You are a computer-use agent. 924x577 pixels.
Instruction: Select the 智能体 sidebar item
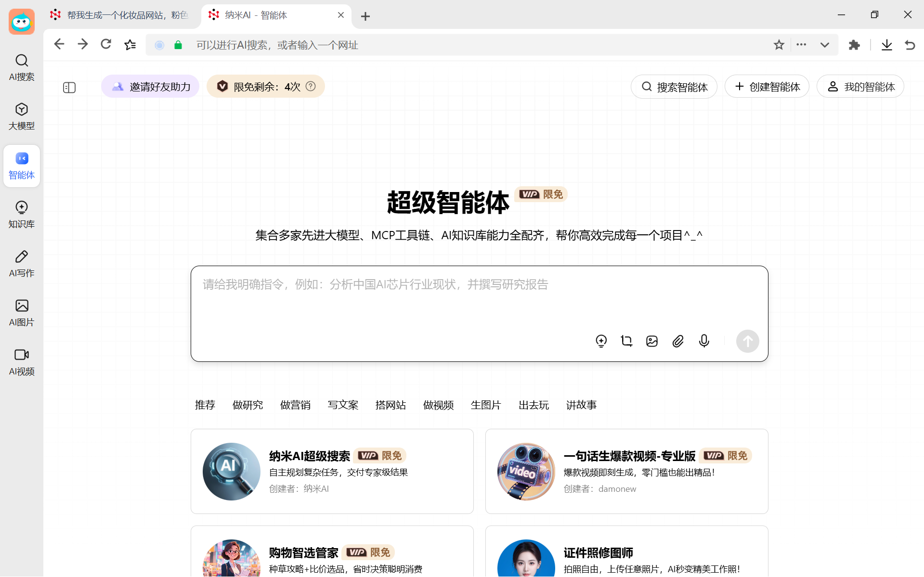point(22,166)
